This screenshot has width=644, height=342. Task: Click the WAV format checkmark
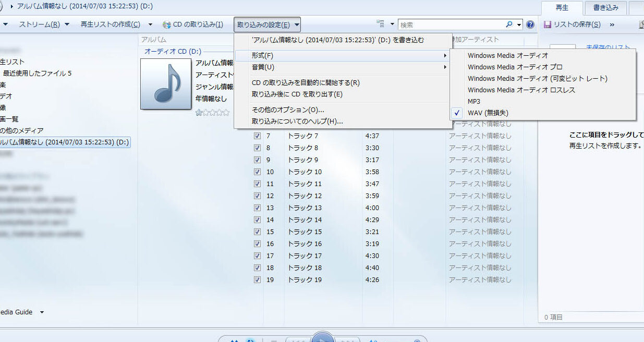point(457,113)
